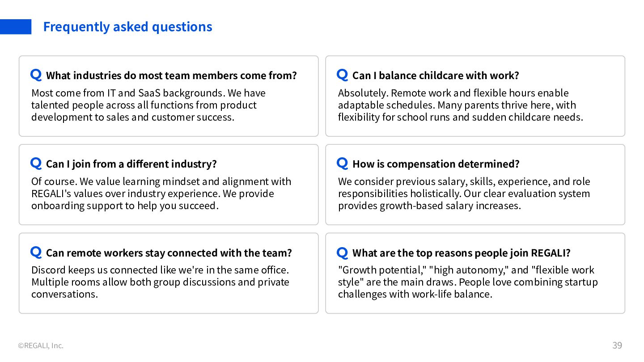Click 'How is compensation determined?' question
Screen dimensions: 644x362
[x=436, y=164]
